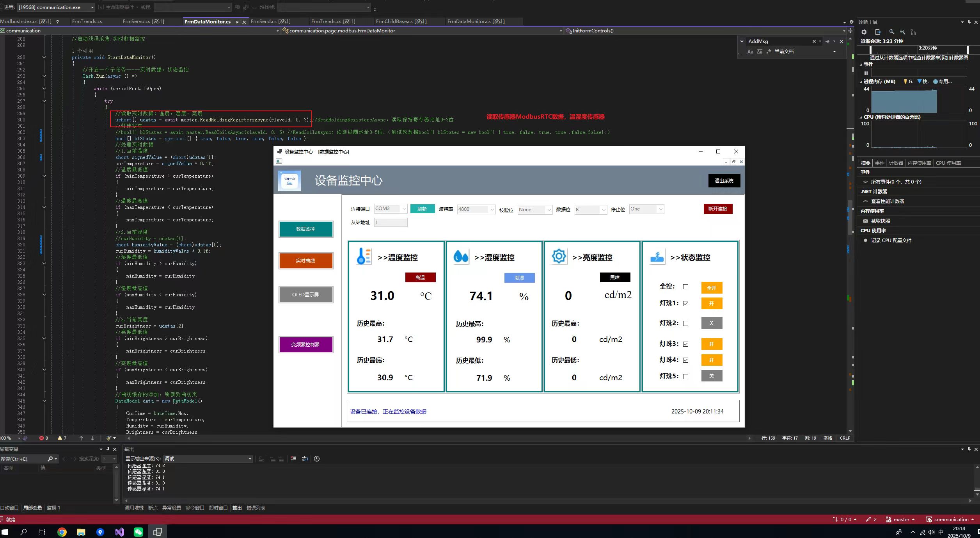The height and width of the screenshot is (538, 980).
Task: Switch to FrmServo.cs [设计] tab
Action: (143, 21)
